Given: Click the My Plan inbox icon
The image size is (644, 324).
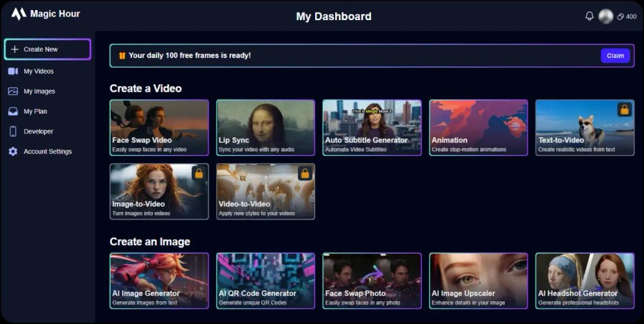Looking at the screenshot, I should [x=13, y=111].
